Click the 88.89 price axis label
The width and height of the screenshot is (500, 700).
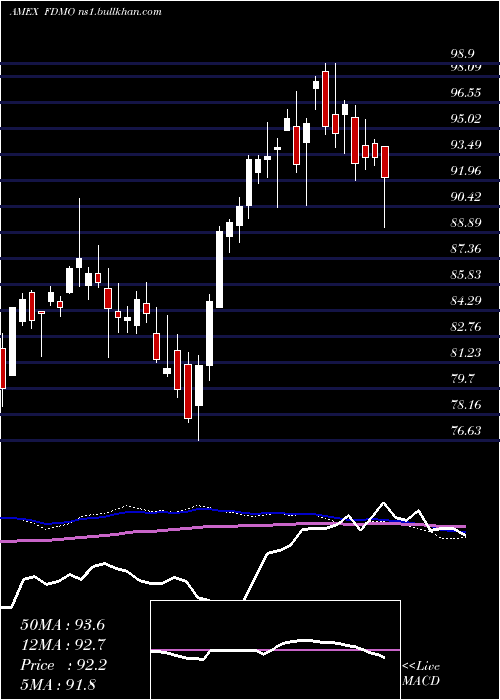point(466,222)
